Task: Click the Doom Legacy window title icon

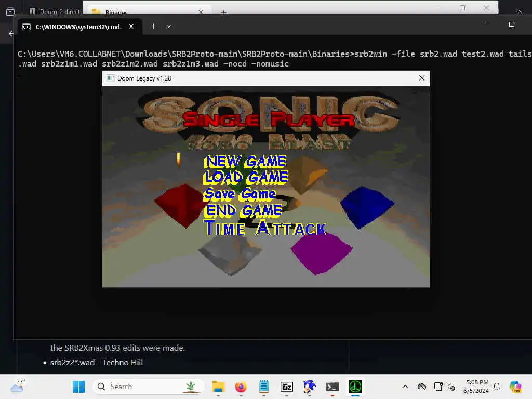Action: pos(110,78)
